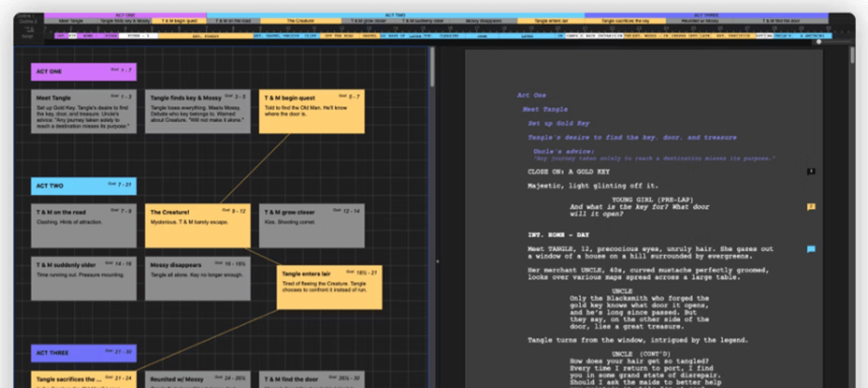This screenshot has width=868, height=388.
Task: Select the 'T & M begin quest' beat card
Action: click(x=312, y=111)
